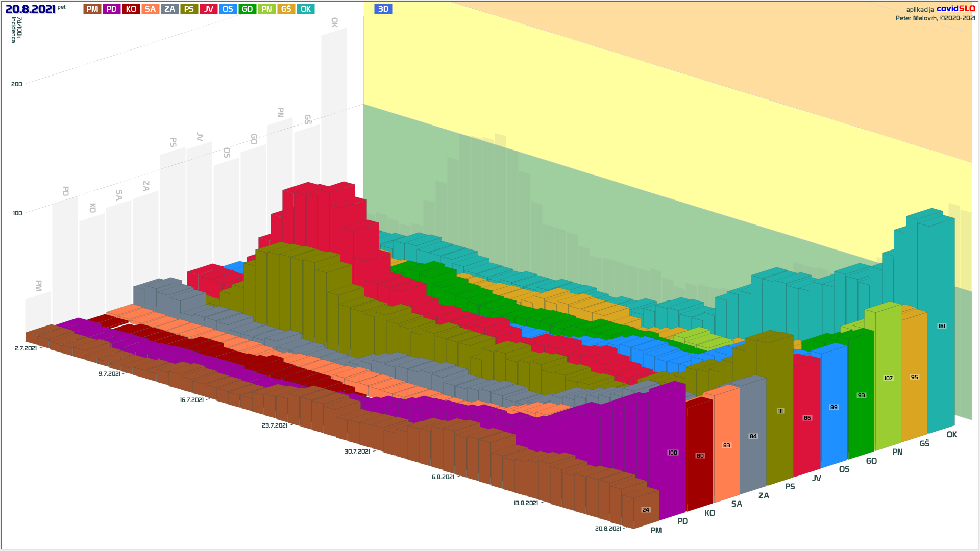Click the 23.7.2021 date axis label
This screenshot has height=551, width=980.
pyautogui.click(x=275, y=425)
